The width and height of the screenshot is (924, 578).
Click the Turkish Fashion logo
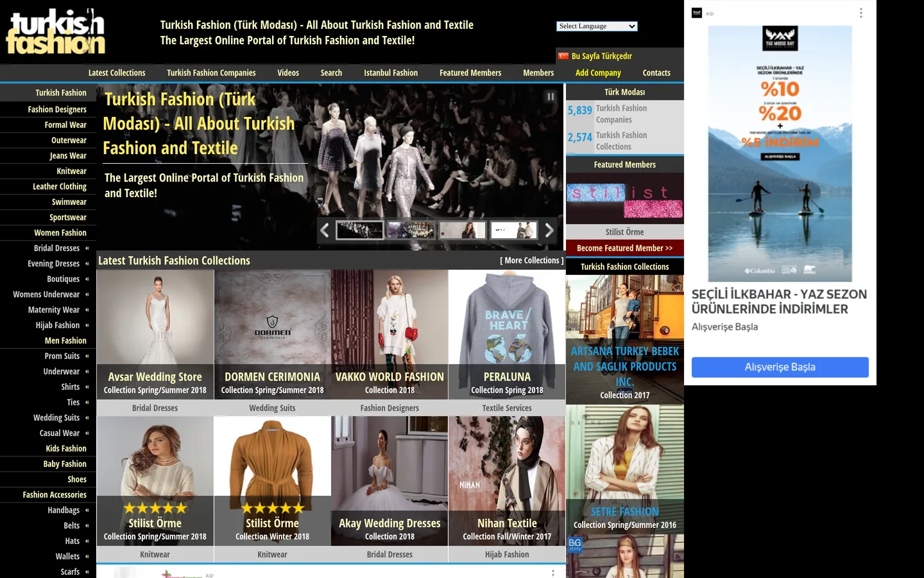click(x=55, y=31)
